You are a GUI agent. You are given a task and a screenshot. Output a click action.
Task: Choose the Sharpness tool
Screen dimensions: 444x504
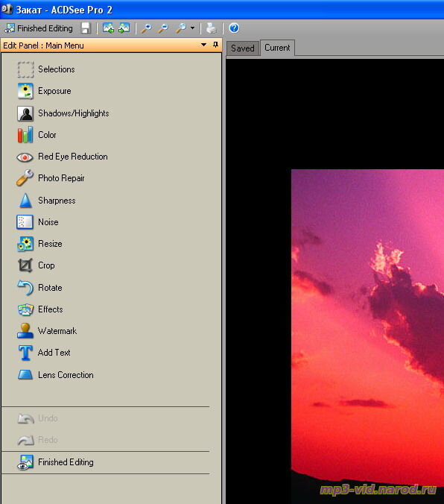pos(46,201)
